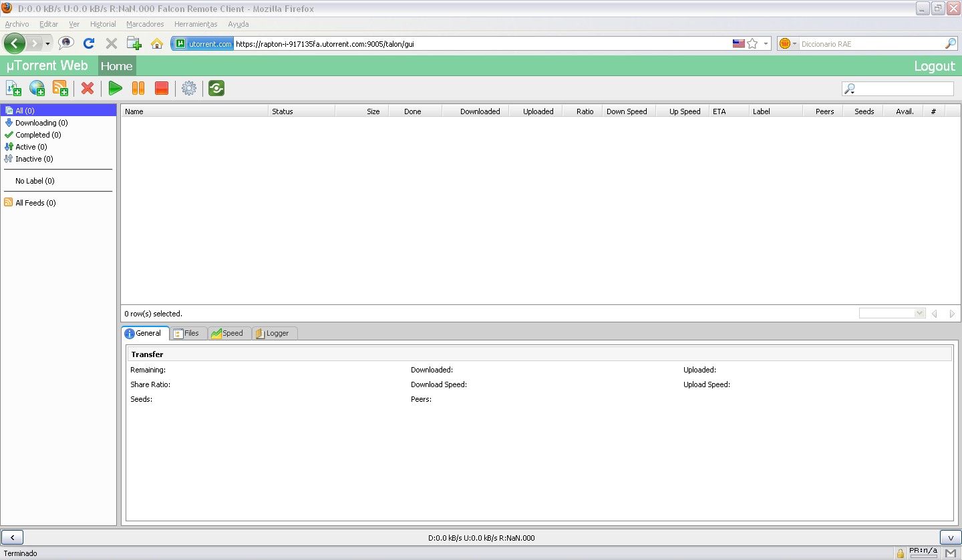The height and width of the screenshot is (560, 962).
Task: Click the grey Stop loading X icon
Action: click(x=112, y=43)
